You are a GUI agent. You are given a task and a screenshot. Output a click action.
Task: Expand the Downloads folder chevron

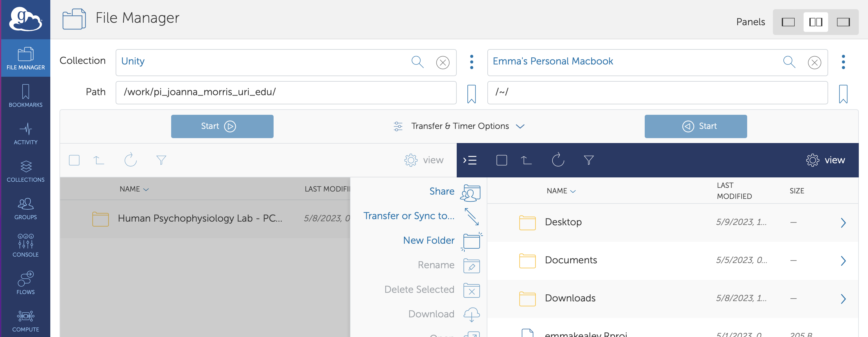(843, 299)
